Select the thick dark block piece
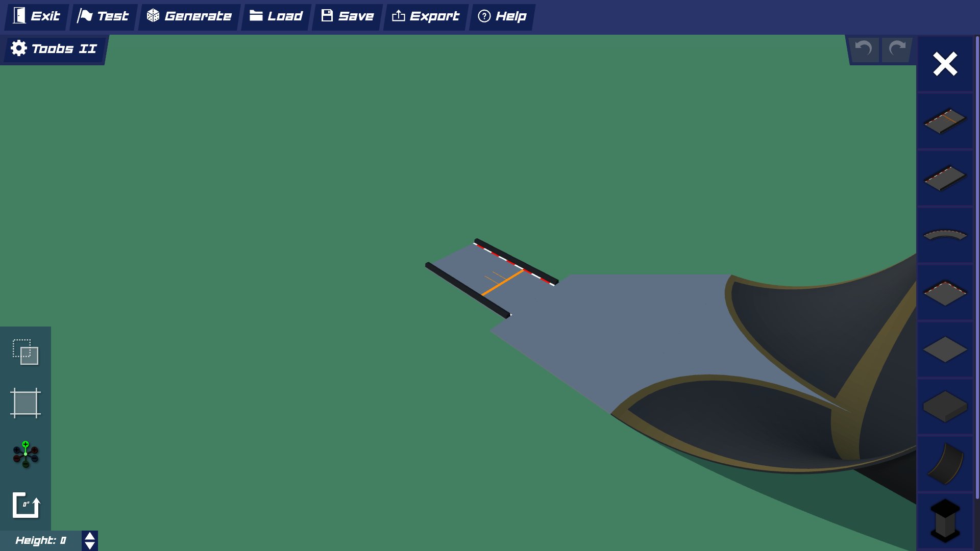980x551 pixels. coord(945,407)
